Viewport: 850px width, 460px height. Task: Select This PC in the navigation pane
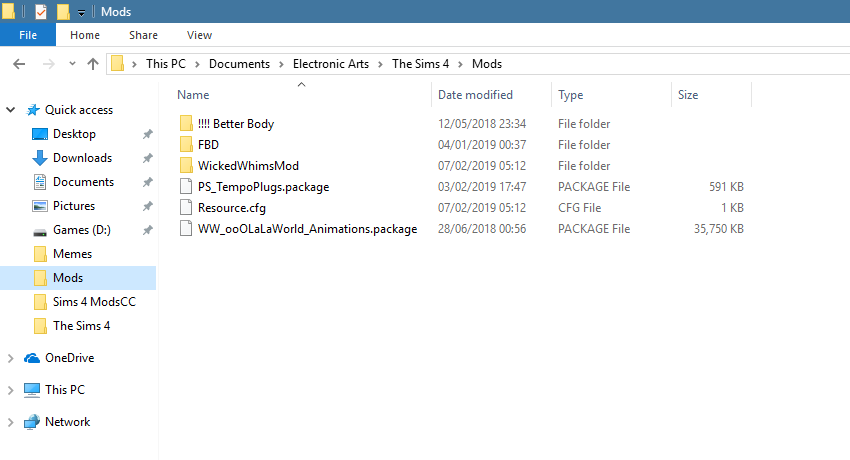point(65,390)
